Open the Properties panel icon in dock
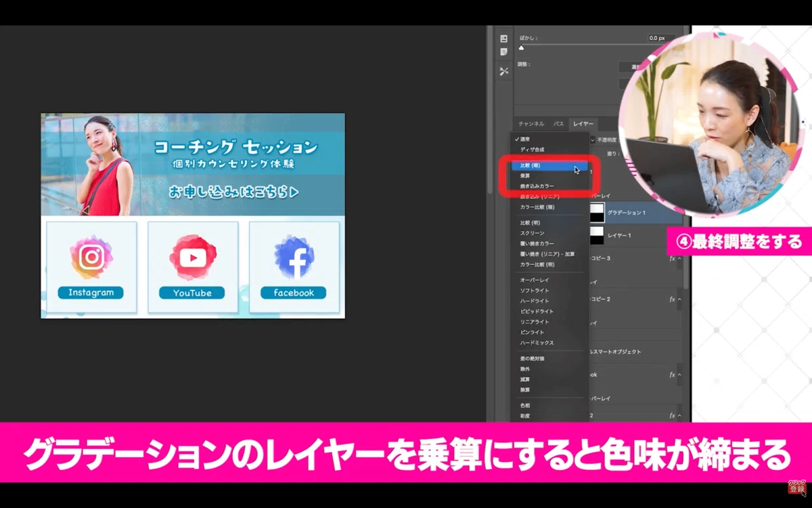This screenshot has width=812, height=508. coord(503,39)
